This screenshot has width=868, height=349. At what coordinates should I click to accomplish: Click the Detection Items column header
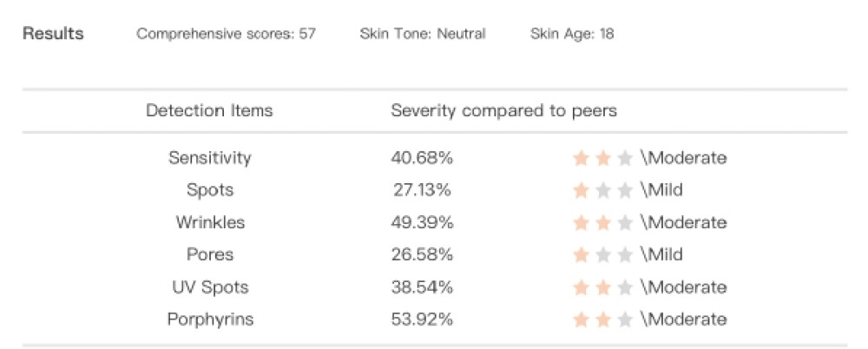209,111
